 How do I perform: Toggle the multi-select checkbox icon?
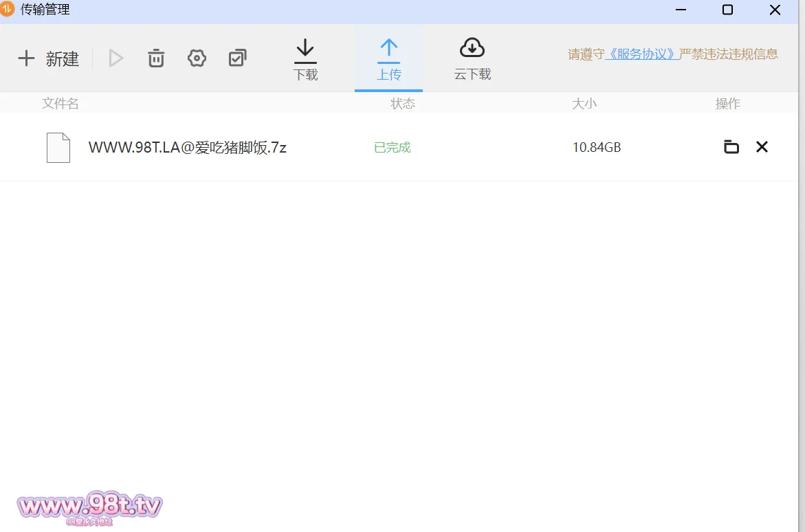click(237, 58)
